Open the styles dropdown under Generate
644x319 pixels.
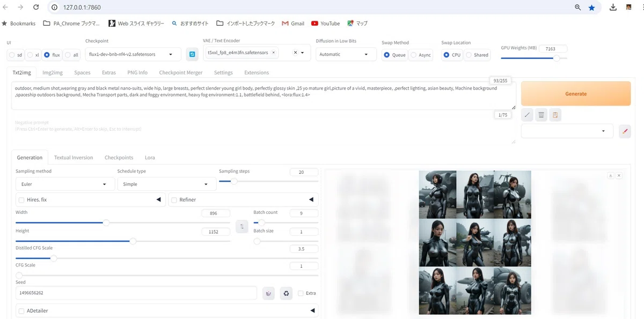point(567,131)
